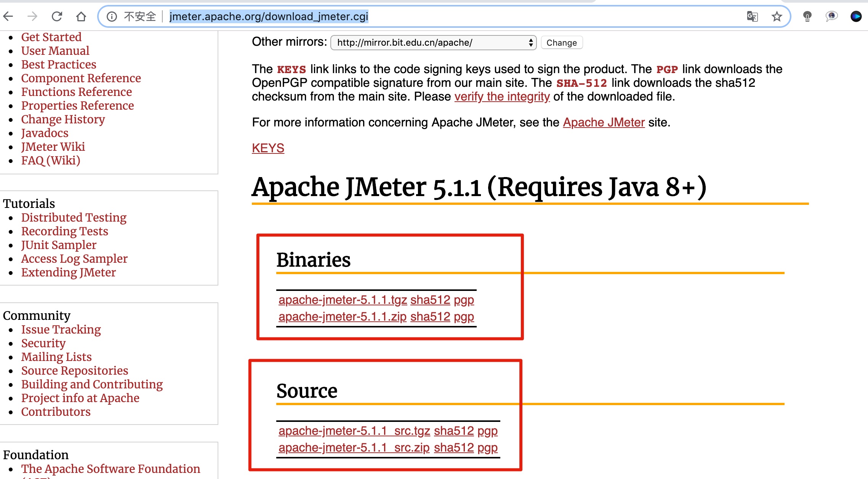Click the browser forward arrow
868x479 pixels.
click(x=33, y=16)
